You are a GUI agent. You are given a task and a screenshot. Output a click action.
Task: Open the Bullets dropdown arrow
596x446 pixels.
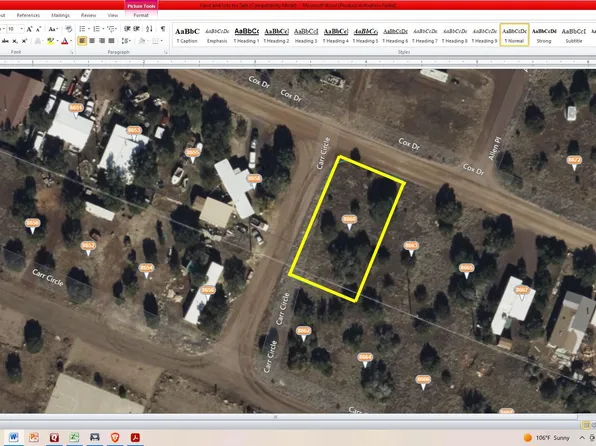click(x=89, y=29)
